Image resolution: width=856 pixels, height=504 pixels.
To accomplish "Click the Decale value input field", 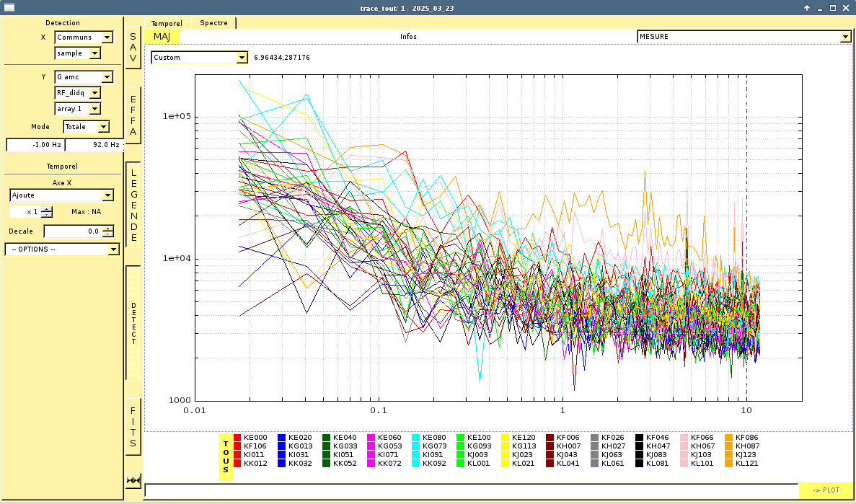I will tap(73, 231).
